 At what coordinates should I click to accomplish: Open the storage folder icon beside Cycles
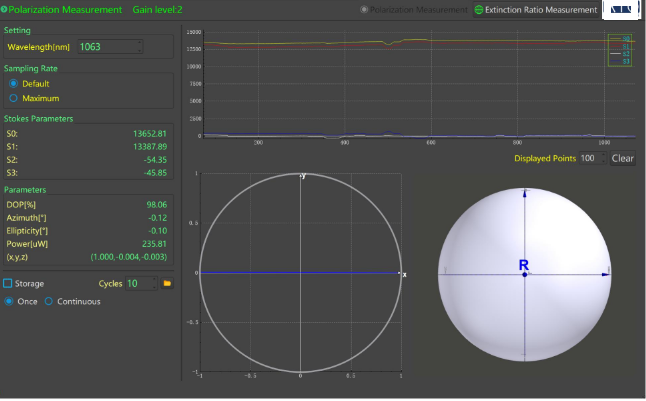168,284
